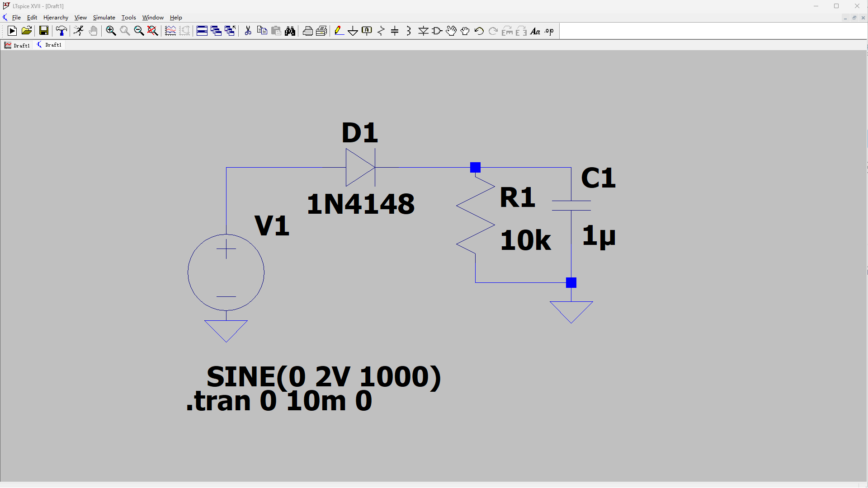
Task: Place a ground symbol from the toolbar
Action: click(x=353, y=31)
